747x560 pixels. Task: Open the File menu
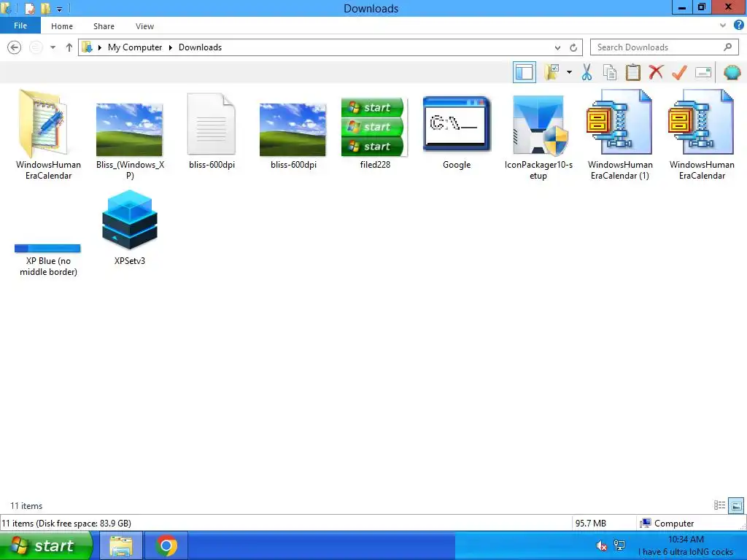20,26
